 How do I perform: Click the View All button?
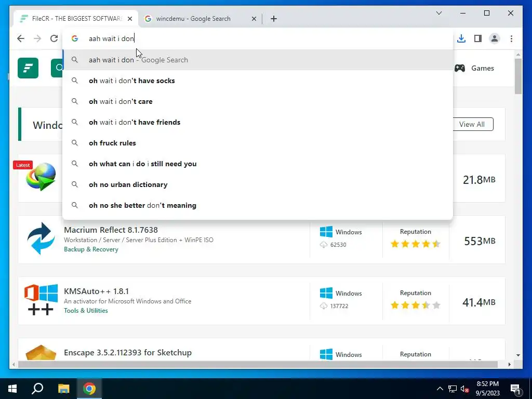[x=473, y=124]
